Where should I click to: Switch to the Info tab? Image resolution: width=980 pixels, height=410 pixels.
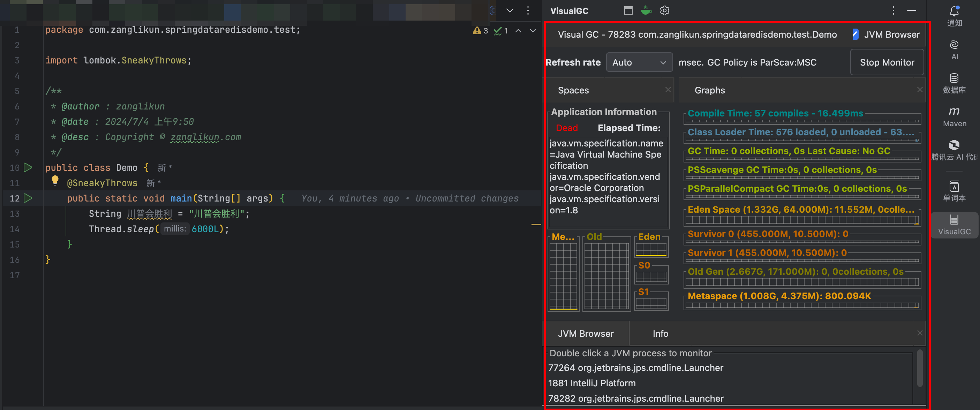point(660,334)
